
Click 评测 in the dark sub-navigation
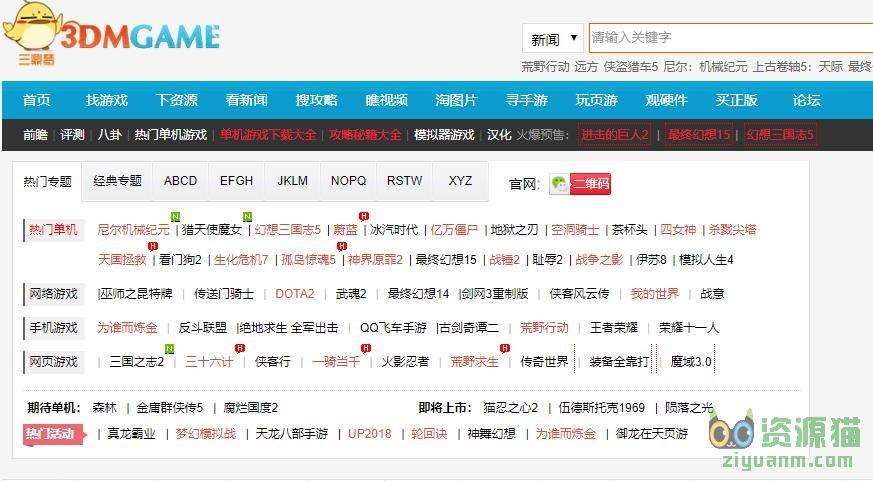click(x=72, y=135)
